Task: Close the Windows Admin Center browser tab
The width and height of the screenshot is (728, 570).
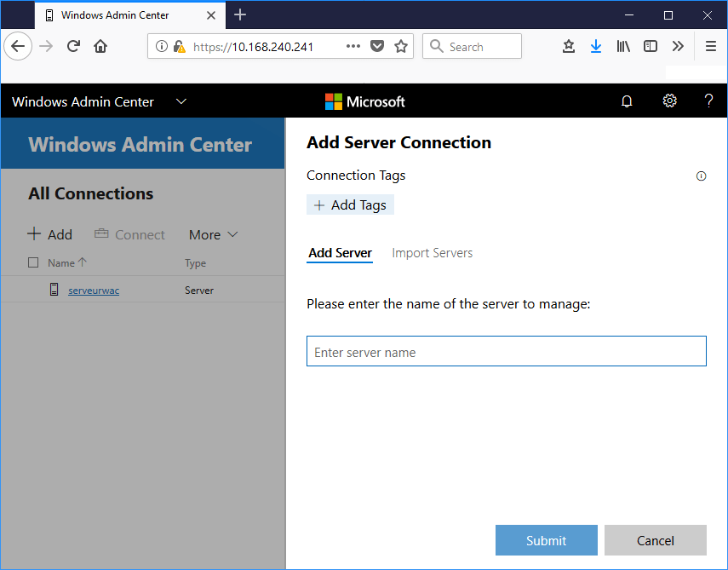Action: [211, 15]
